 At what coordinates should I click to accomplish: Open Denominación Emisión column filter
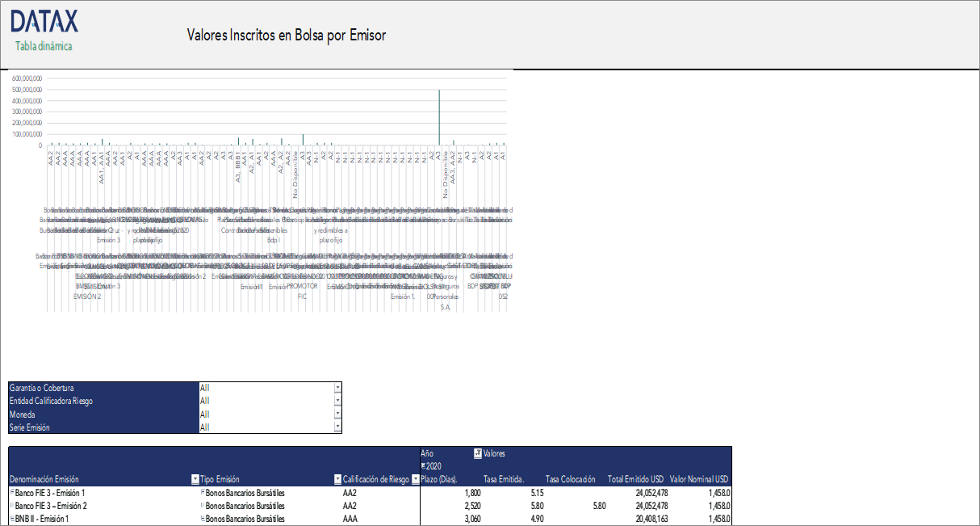pos(195,479)
